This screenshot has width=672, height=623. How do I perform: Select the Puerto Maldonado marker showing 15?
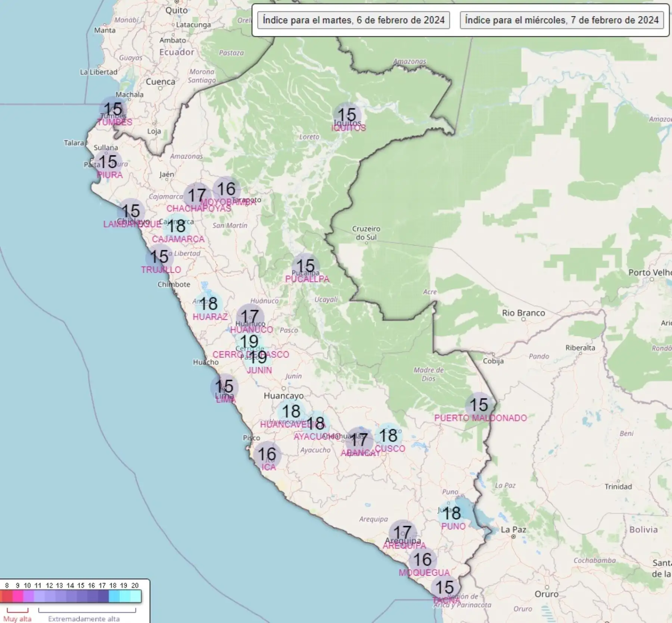(x=479, y=406)
